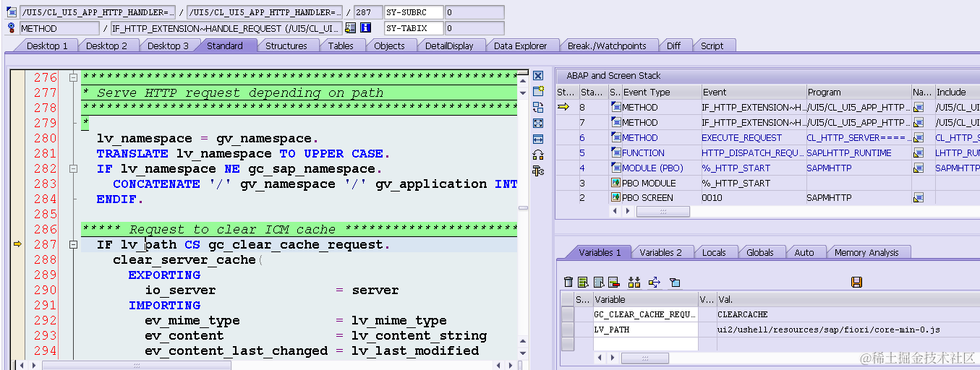Screen dimensions: 980x370
Task: Click the Include column header in stack
Action: point(957,92)
